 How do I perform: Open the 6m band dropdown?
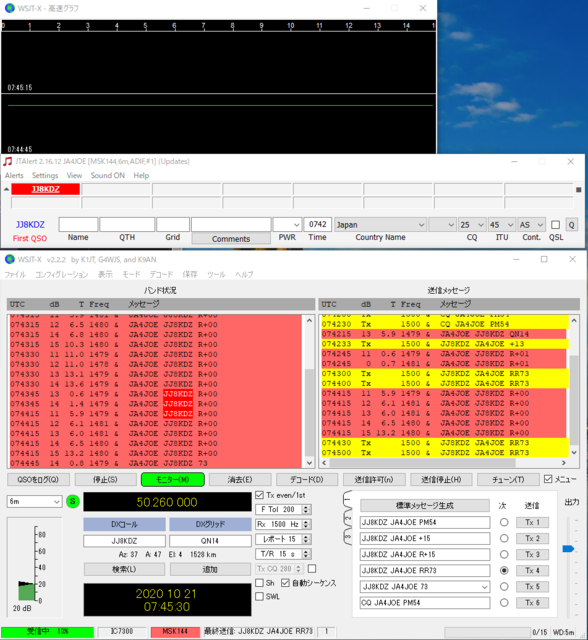(x=34, y=502)
